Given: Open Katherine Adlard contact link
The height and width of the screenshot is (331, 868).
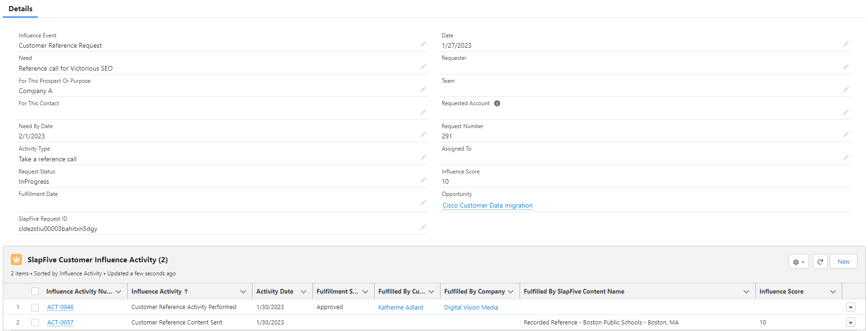Looking at the screenshot, I should 400,307.
